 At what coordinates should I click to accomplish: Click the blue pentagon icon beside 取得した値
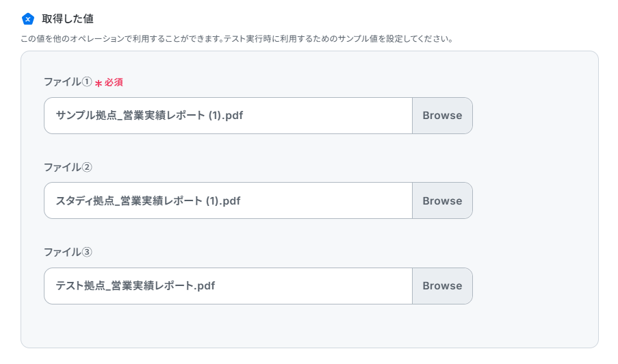click(x=27, y=19)
